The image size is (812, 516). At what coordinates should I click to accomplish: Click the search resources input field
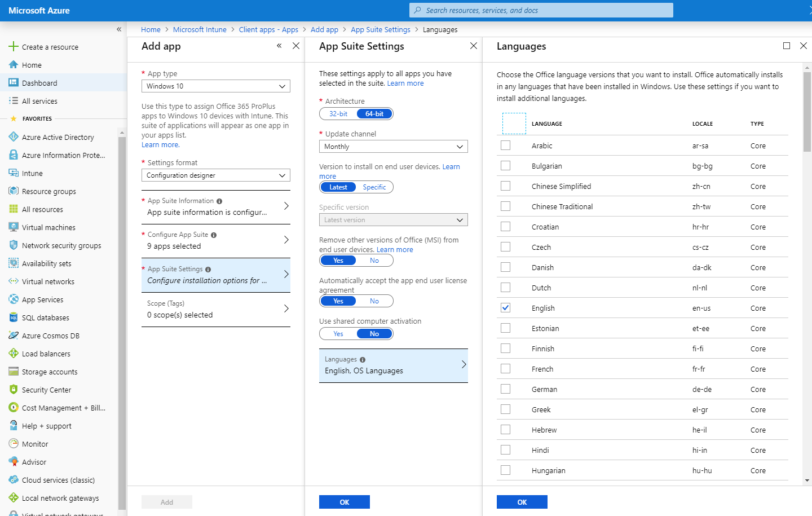pos(541,10)
